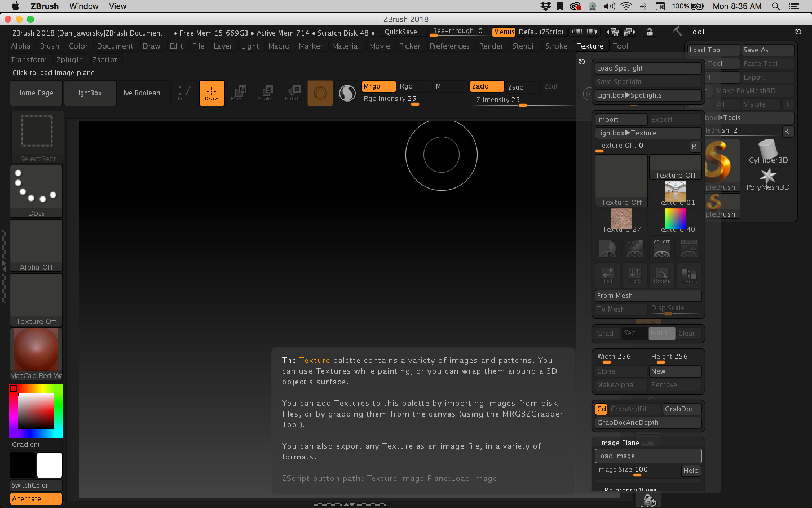Click the previous UI colors stripes icon
The image size is (812, 508).
click(x=577, y=32)
